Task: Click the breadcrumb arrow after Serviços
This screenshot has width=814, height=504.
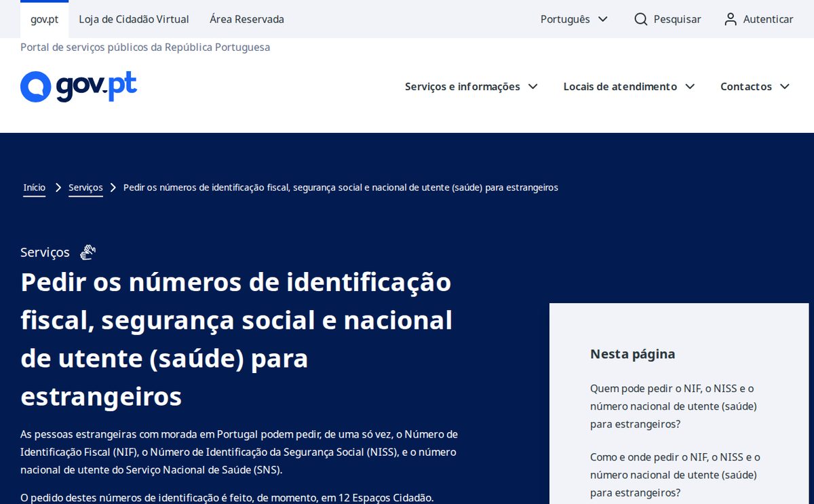Action: point(113,187)
